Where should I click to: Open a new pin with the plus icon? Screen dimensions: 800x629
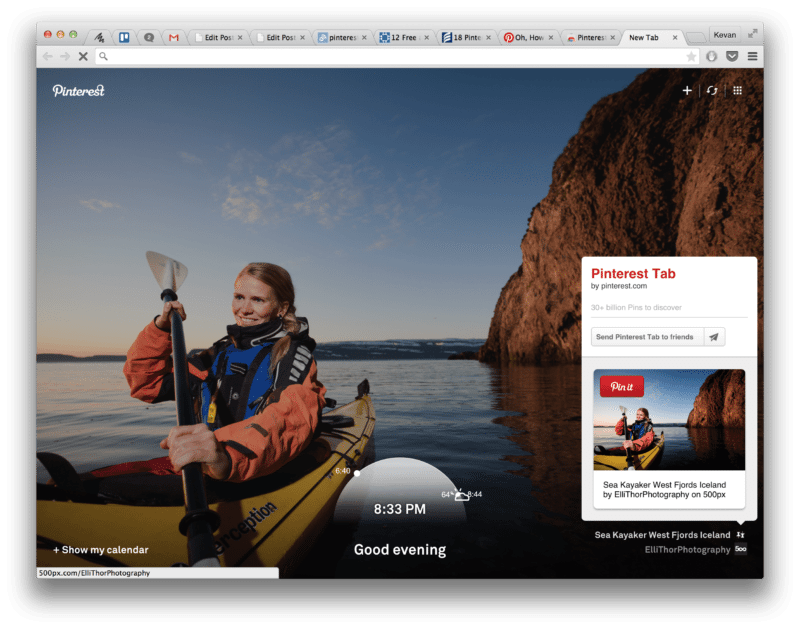click(x=687, y=90)
